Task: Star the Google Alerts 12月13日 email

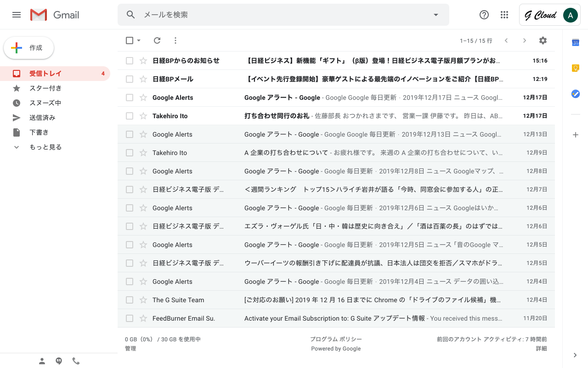Action: pyautogui.click(x=143, y=134)
